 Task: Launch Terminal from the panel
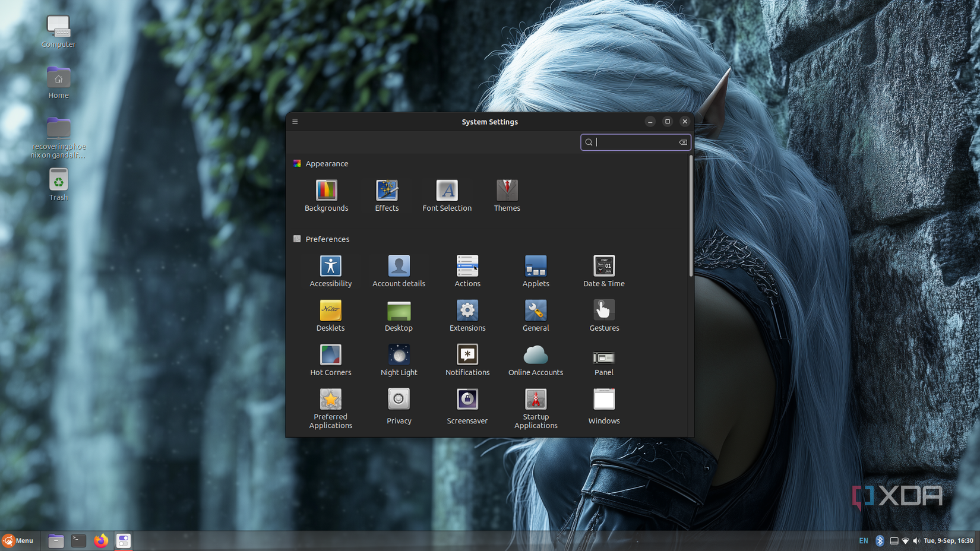(78, 540)
